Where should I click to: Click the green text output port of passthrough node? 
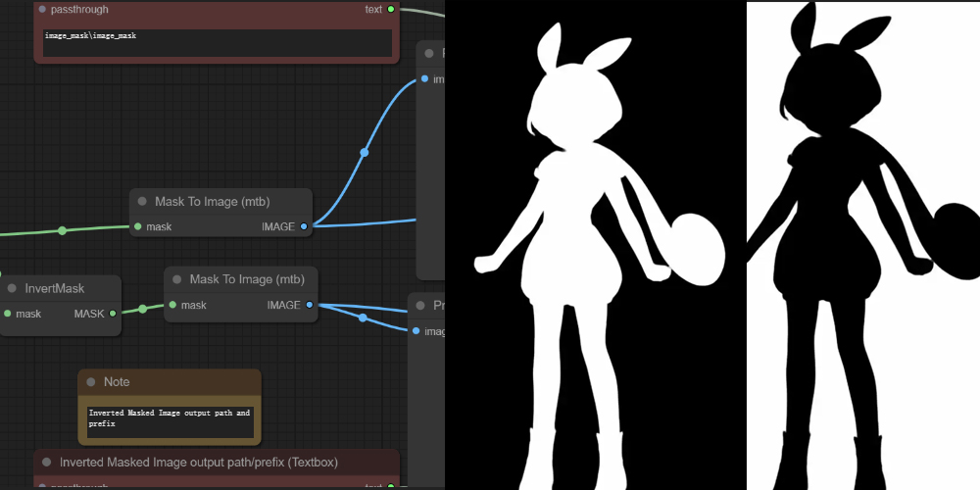(391, 10)
